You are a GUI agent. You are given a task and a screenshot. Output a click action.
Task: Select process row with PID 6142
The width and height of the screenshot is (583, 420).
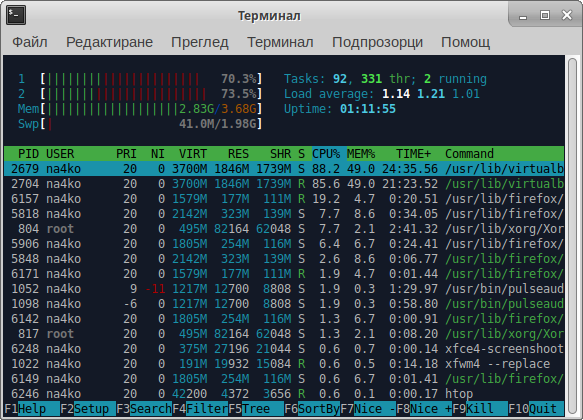tap(284, 319)
